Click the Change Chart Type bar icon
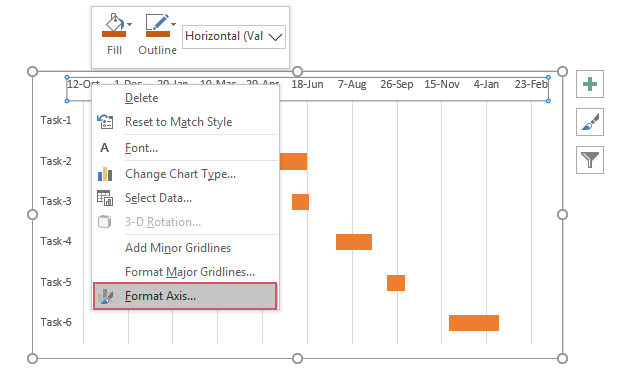This screenshot has height=375, width=620. click(105, 174)
